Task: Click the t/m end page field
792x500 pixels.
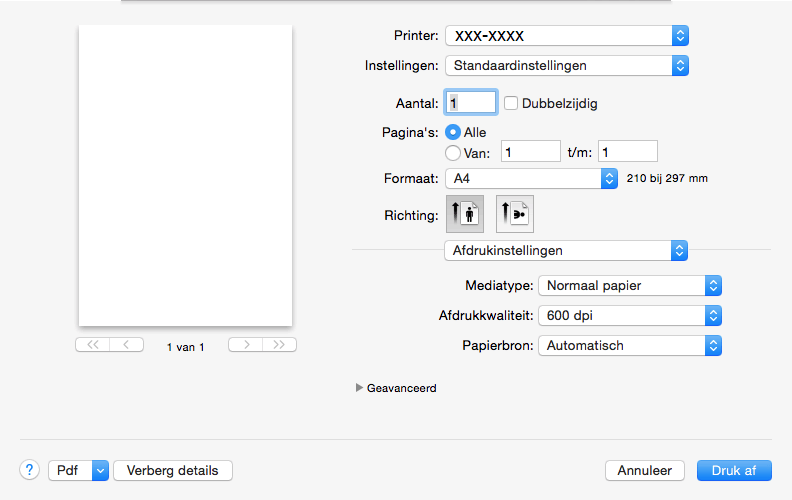Action: click(627, 152)
